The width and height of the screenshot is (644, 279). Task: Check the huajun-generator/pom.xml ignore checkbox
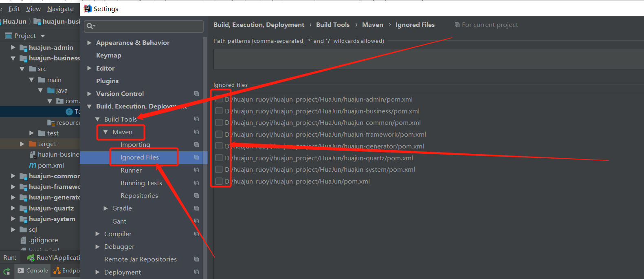(x=219, y=146)
